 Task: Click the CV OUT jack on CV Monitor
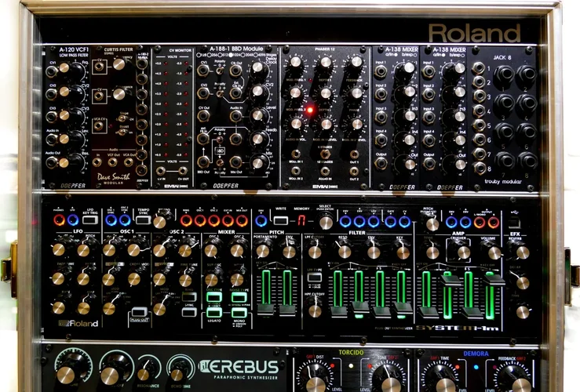[183, 171]
